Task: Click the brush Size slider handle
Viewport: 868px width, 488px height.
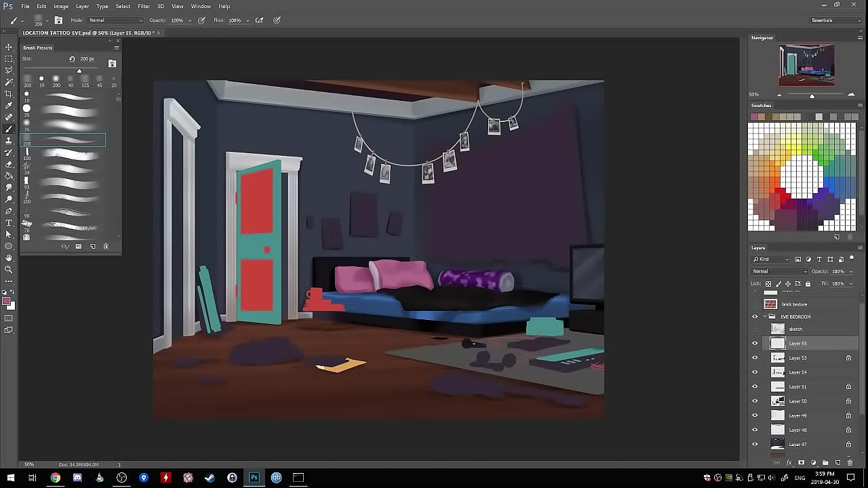Action: pos(79,71)
